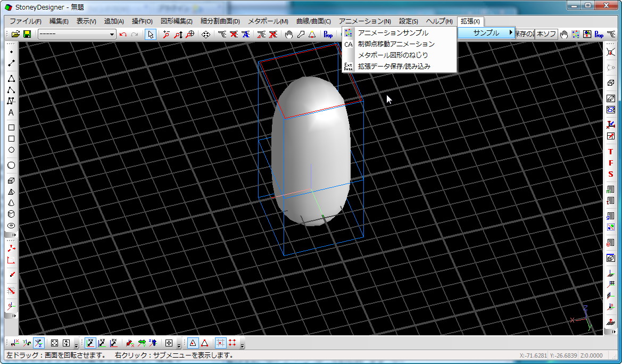Toggle the X-axis rotation button

pyautogui.click(x=15, y=343)
